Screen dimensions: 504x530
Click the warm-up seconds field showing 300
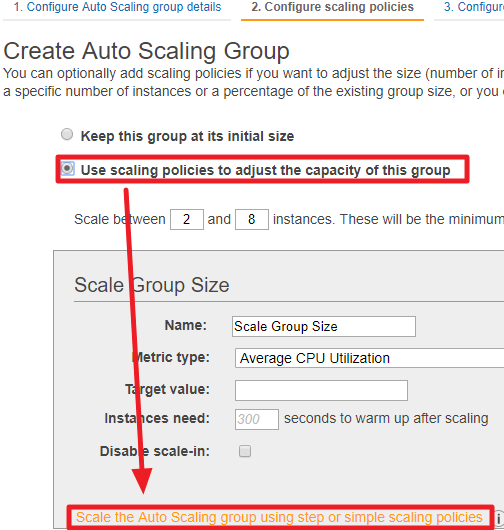(x=257, y=419)
